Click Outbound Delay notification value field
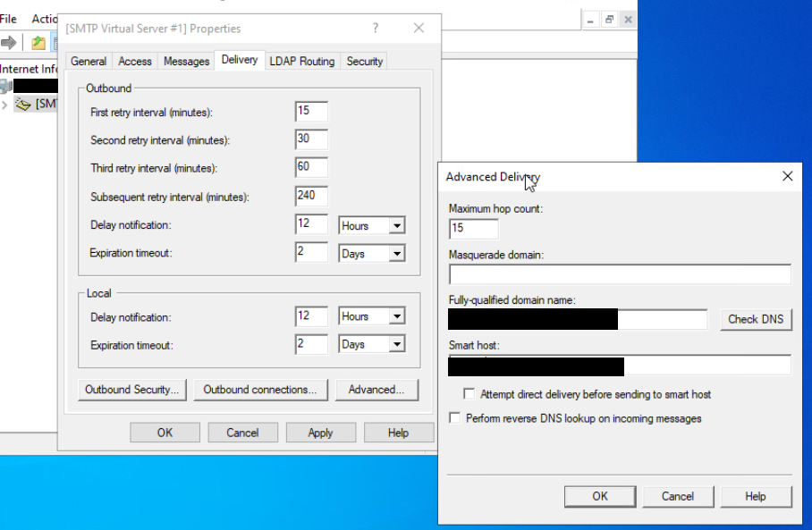Viewport: 812px width, 530px height. click(311, 224)
